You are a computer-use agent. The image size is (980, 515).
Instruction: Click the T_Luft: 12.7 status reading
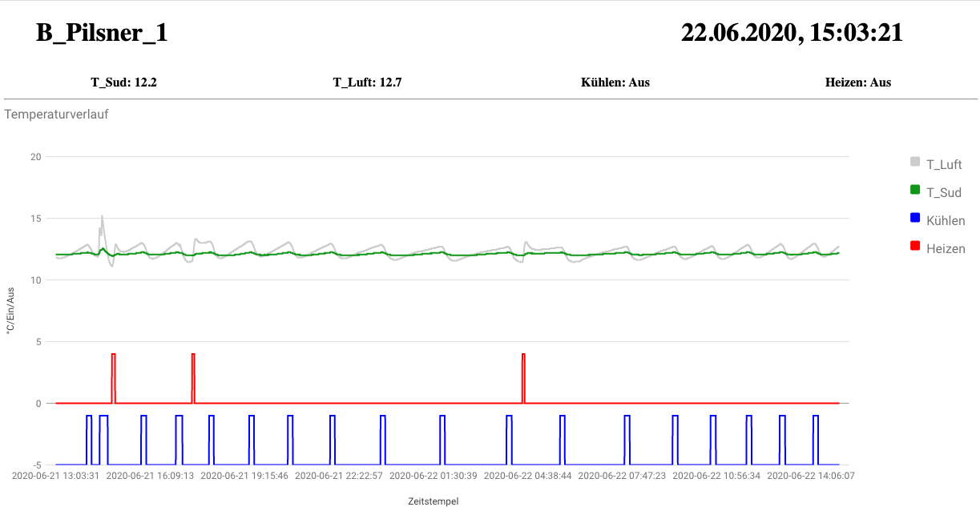coord(367,82)
